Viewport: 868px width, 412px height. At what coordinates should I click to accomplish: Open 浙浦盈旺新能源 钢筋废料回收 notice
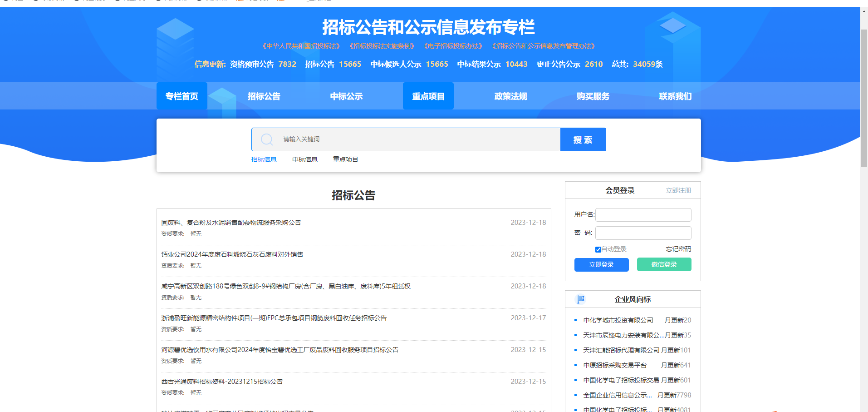(x=274, y=318)
